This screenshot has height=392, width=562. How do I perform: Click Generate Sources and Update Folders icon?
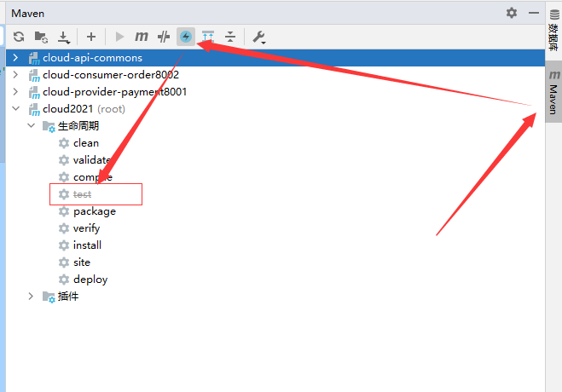pyautogui.click(x=41, y=37)
